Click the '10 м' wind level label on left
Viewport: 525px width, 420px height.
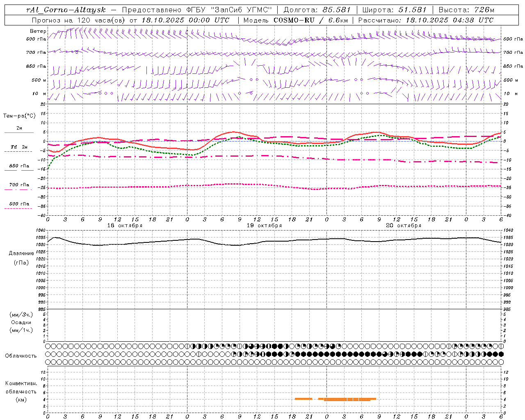point(39,94)
